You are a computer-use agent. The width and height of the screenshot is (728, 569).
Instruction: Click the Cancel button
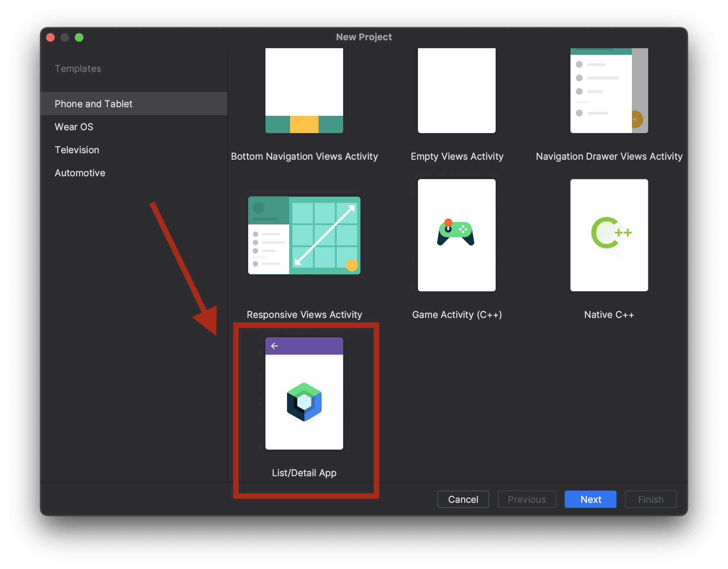click(463, 499)
